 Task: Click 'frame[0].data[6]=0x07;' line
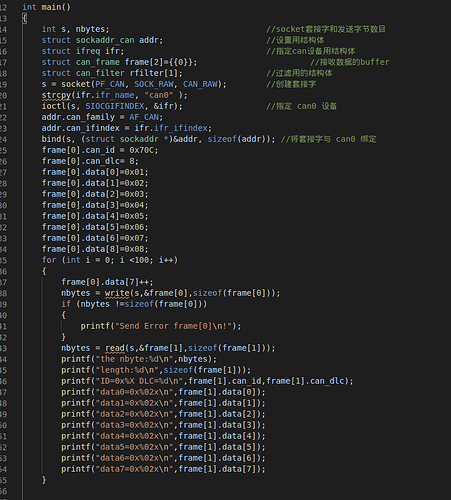pos(95,238)
